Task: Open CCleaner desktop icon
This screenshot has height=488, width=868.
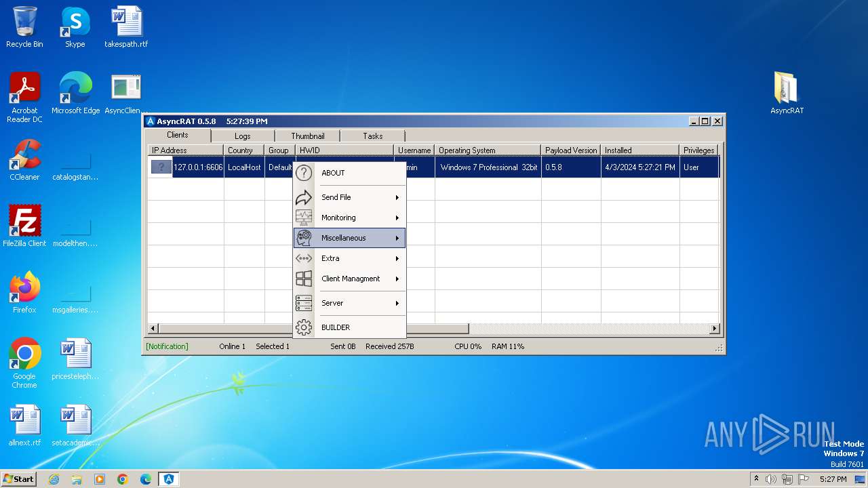Action: click(x=24, y=160)
